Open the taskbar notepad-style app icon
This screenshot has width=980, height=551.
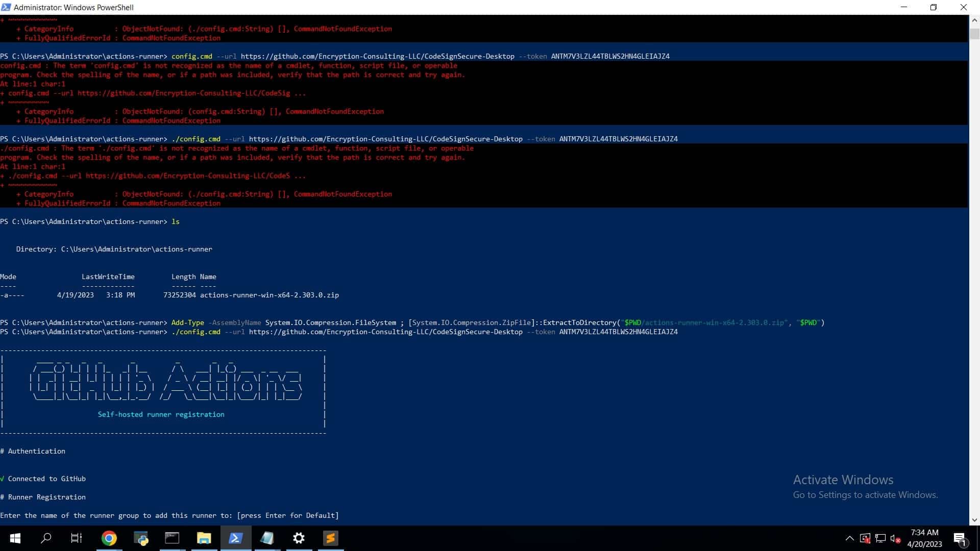[x=267, y=538]
